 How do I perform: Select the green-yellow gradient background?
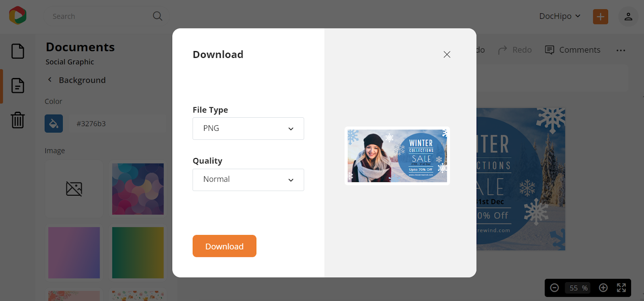coord(138,253)
